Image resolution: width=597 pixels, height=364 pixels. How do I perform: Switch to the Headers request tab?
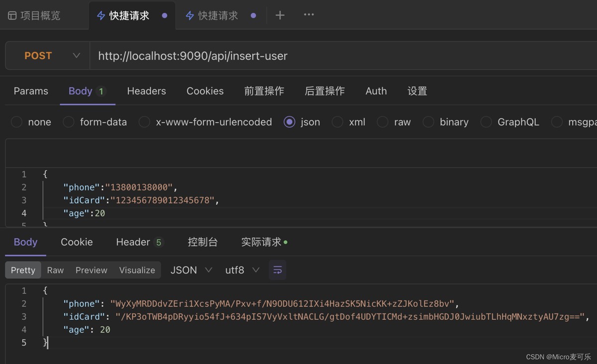point(146,91)
